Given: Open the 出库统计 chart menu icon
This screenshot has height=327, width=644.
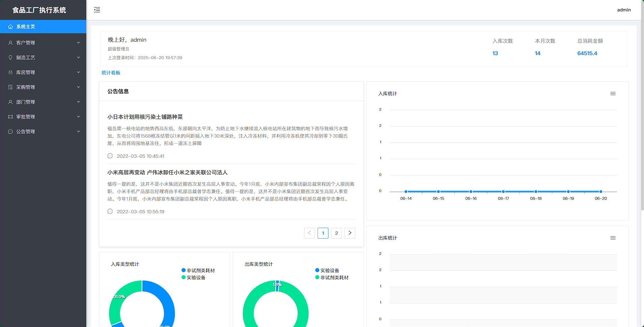Looking at the screenshot, I should (x=613, y=238).
